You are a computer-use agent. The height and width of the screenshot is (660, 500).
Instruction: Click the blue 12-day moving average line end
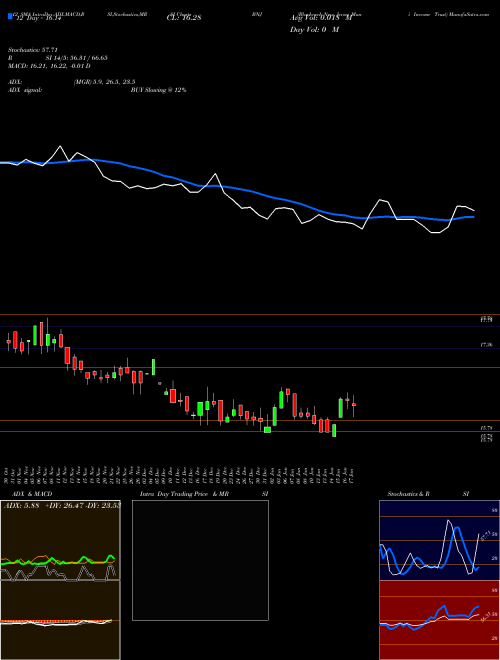473,217
